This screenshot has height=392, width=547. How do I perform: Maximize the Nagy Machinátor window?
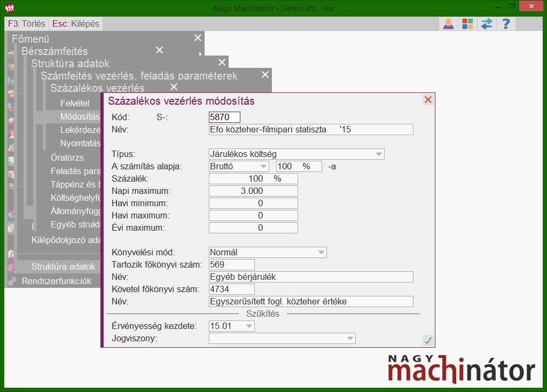tap(512, 6)
